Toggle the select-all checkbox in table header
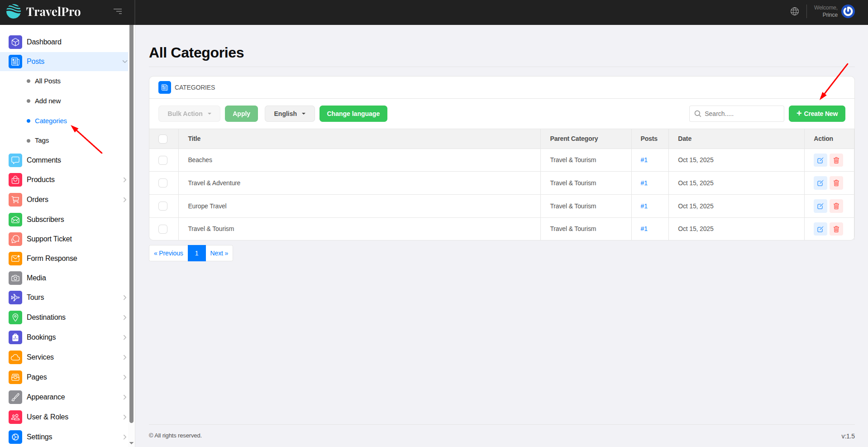 click(163, 139)
